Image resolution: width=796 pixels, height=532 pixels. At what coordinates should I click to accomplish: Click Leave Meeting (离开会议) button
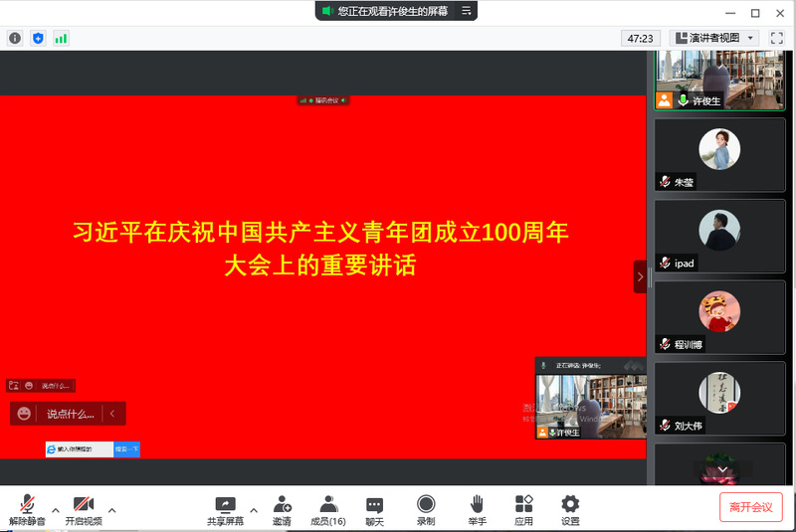coord(751,506)
